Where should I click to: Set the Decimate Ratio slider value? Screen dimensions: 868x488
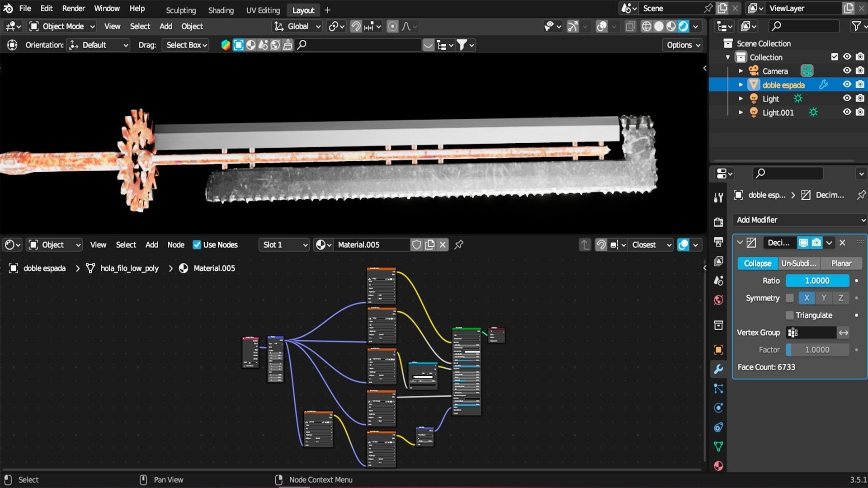[x=816, y=281]
